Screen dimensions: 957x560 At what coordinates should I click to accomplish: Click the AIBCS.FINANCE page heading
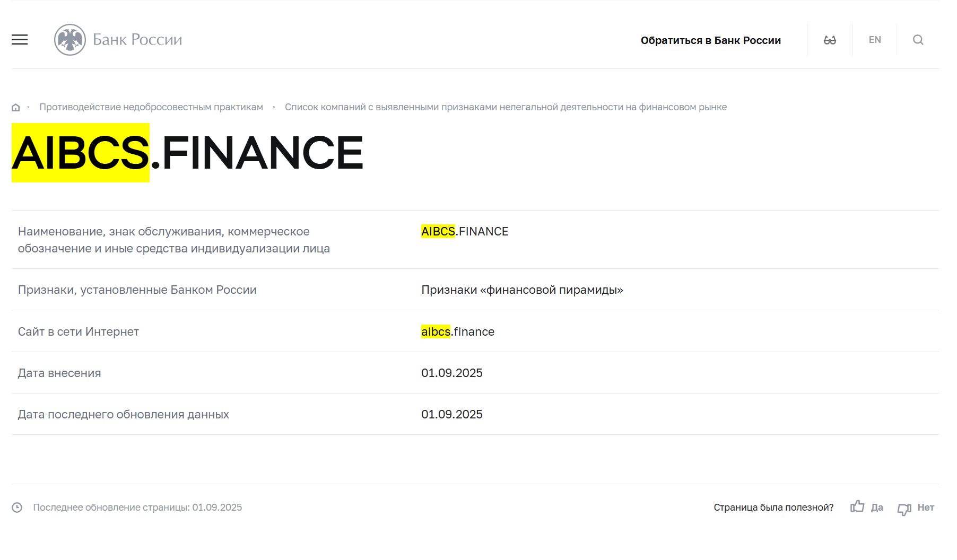(188, 153)
